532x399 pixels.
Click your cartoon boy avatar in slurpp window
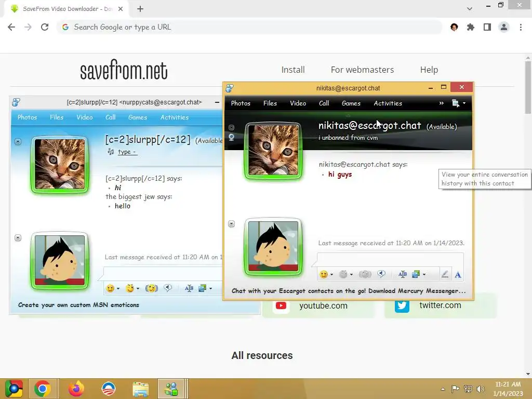pos(60,261)
